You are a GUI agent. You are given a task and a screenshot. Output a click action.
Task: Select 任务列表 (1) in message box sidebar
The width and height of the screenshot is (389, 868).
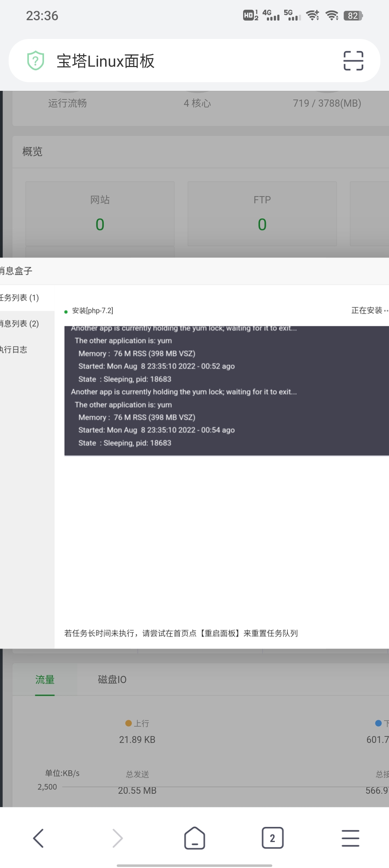pyautogui.click(x=27, y=298)
